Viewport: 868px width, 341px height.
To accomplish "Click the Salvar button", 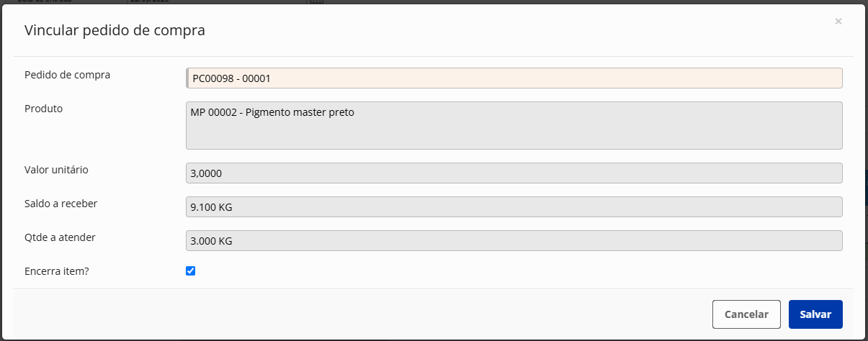I will [x=815, y=314].
